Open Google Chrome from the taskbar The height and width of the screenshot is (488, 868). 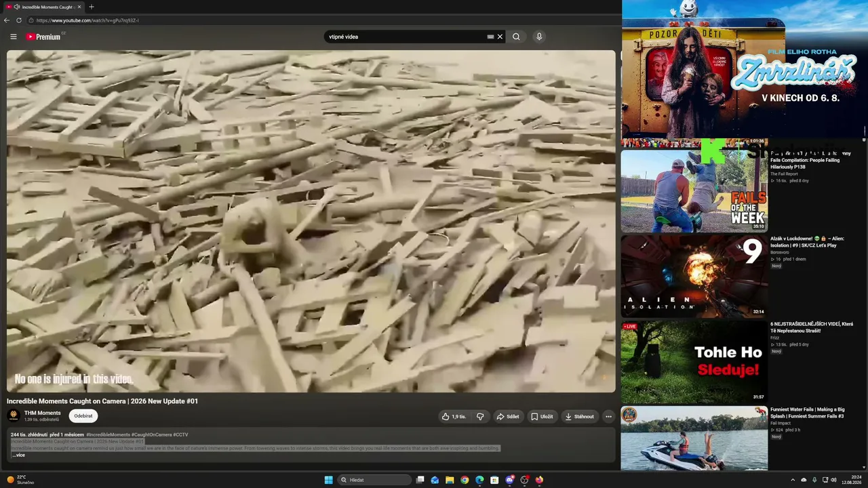[465, 480]
